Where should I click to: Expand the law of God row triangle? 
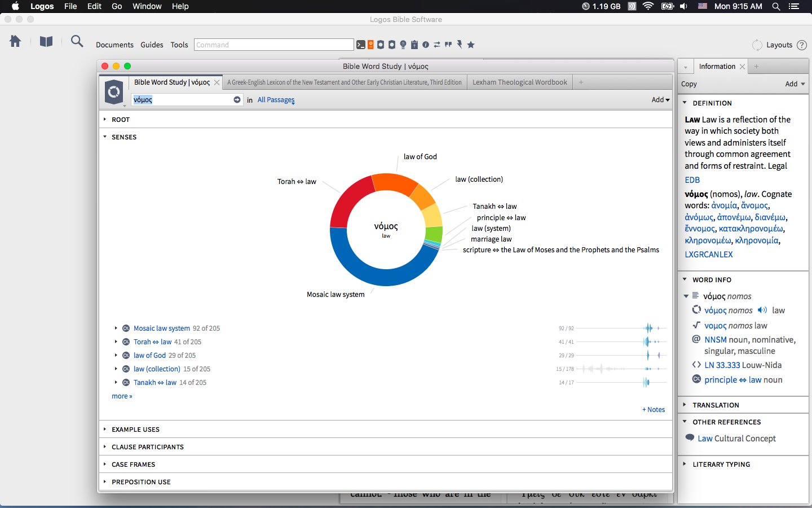(x=116, y=355)
